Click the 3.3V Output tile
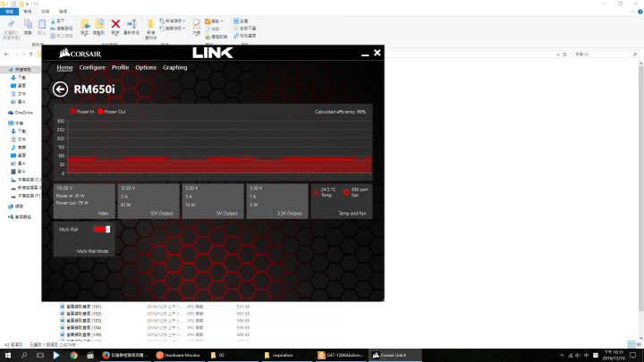The width and height of the screenshot is (644, 362). pyautogui.click(x=277, y=201)
